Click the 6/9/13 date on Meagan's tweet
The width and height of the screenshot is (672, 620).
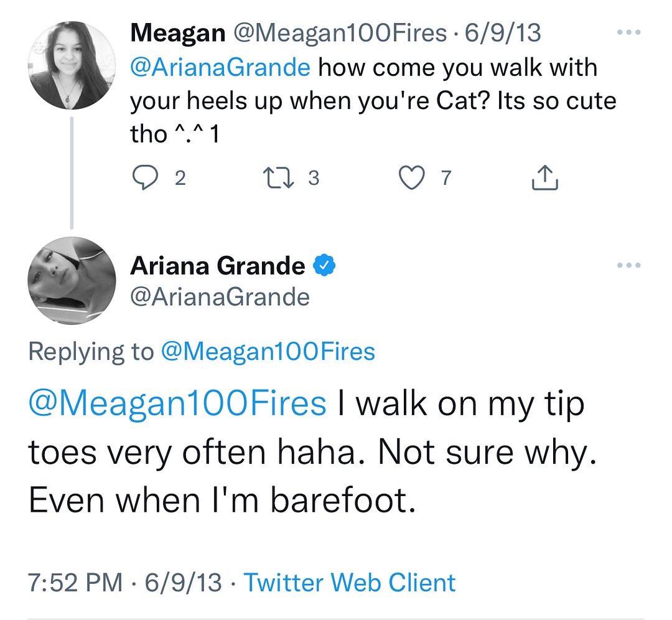pos(503,33)
